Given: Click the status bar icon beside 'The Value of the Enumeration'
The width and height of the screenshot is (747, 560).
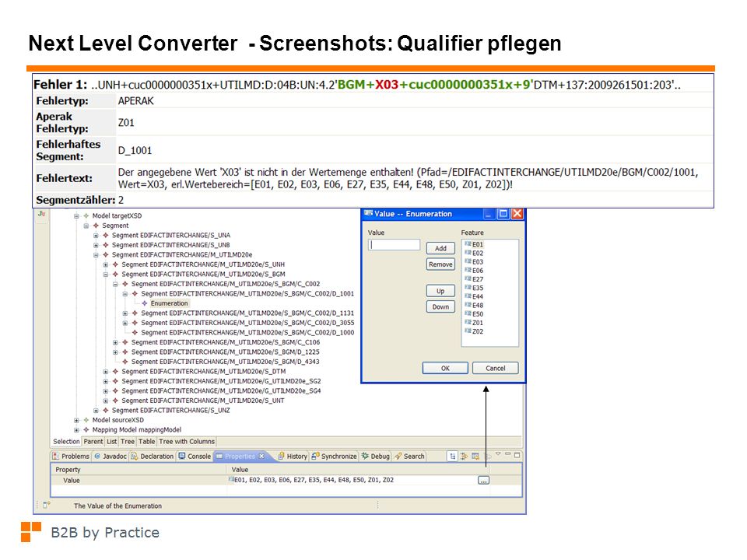Looking at the screenshot, I should (x=46, y=506).
